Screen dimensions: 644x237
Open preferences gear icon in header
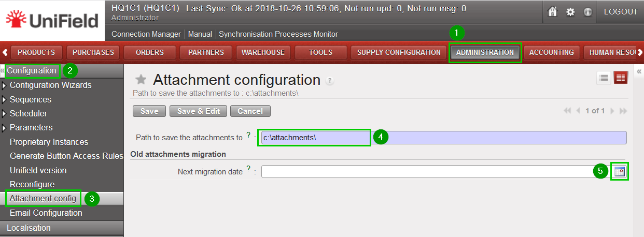click(570, 12)
